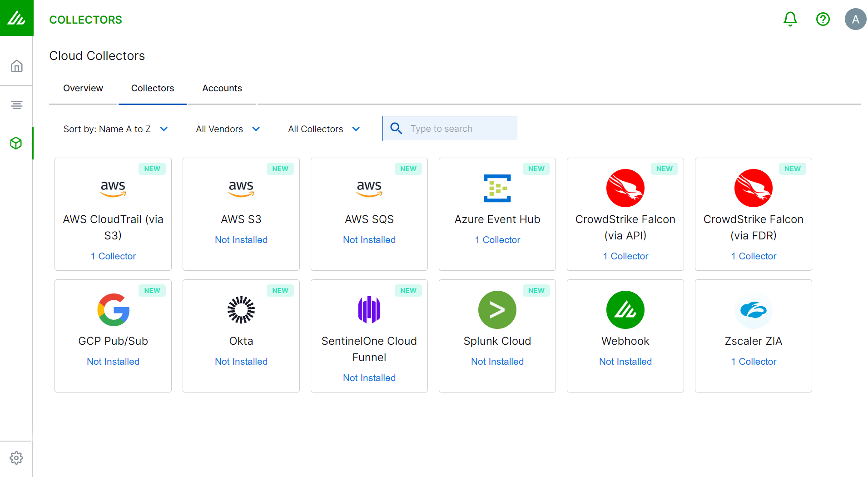Click CrowdStrike Falcon (via API) logo
868x477 pixels.
[x=625, y=188]
